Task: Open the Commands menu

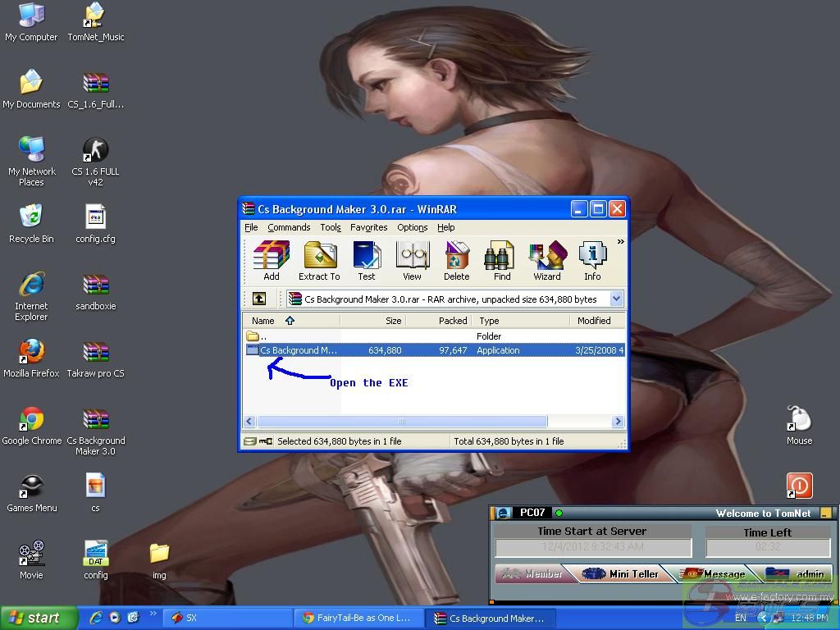Action: click(289, 227)
